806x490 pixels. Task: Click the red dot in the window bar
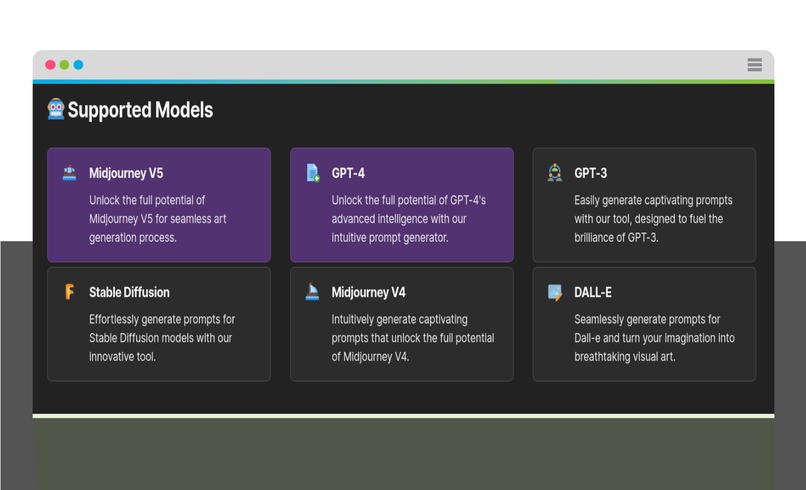coord(50,65)
